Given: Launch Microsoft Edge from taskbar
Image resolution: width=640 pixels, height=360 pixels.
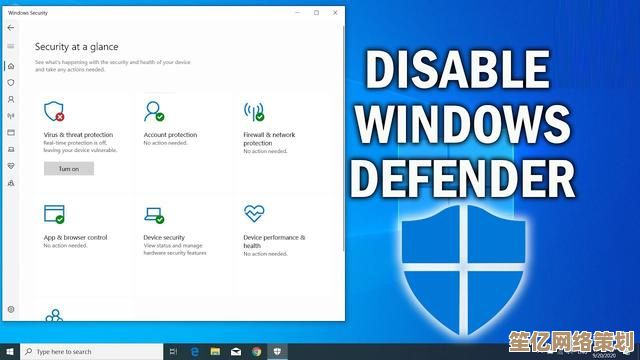Looking at the screenshot, I should [x=195, y=351].
